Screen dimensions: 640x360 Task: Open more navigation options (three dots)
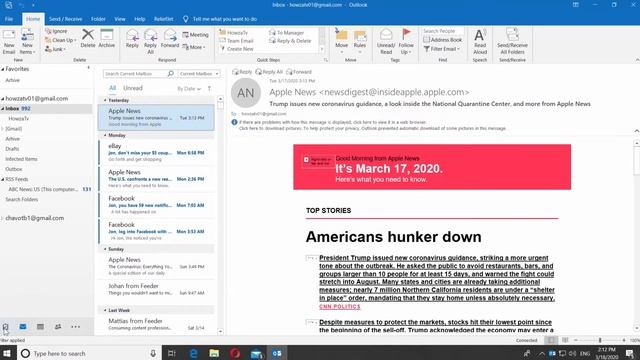coord(76,327)
